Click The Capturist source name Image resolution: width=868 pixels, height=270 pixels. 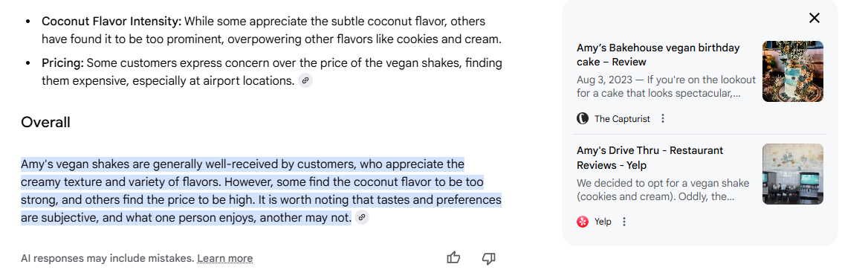(x=622, y=119)
